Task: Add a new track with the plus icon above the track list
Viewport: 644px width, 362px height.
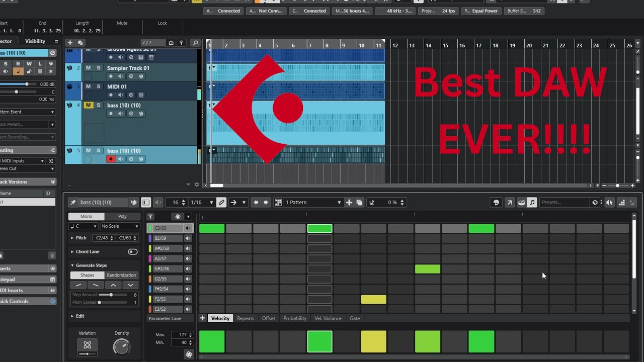Action: [x=70, y=43]
